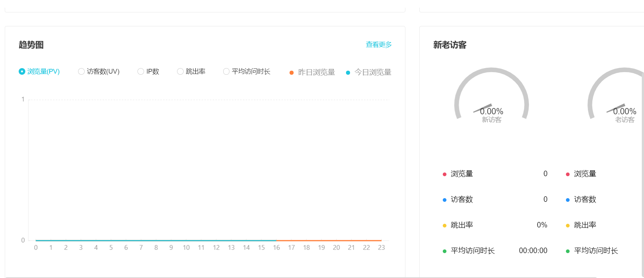Click green dot beside 新访客 平均访问时长
Image resolution: width=644 pixels, height=278 pixels.
(x=445, y=251)
